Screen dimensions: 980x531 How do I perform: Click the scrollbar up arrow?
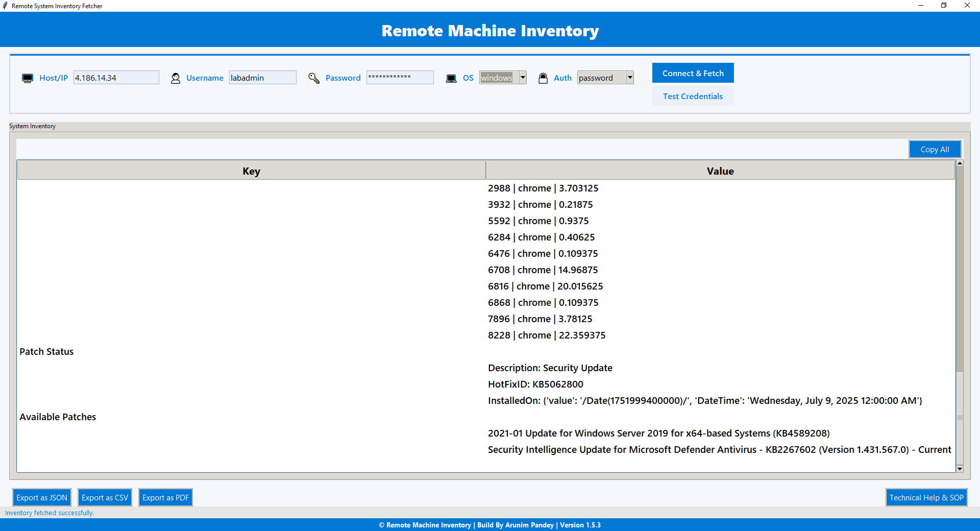[960, 163]
